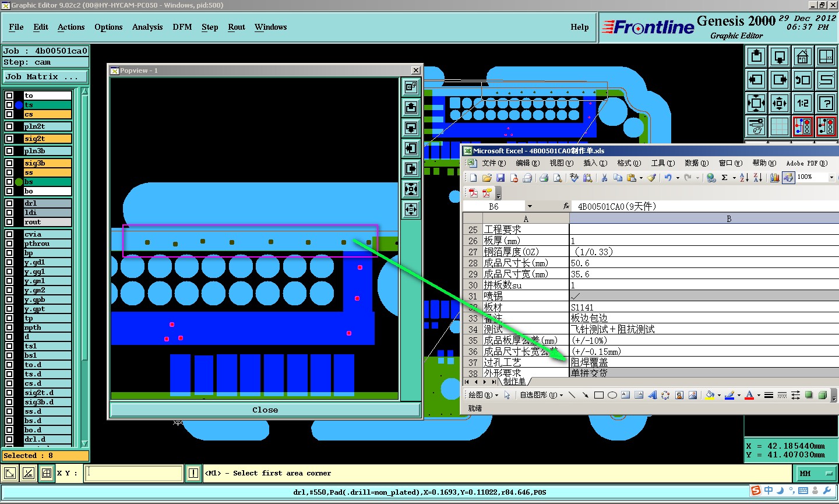Viewport: 839px width, 504px height.
Task: Click the font color red swatch in Excel
Action: point(750,395)
